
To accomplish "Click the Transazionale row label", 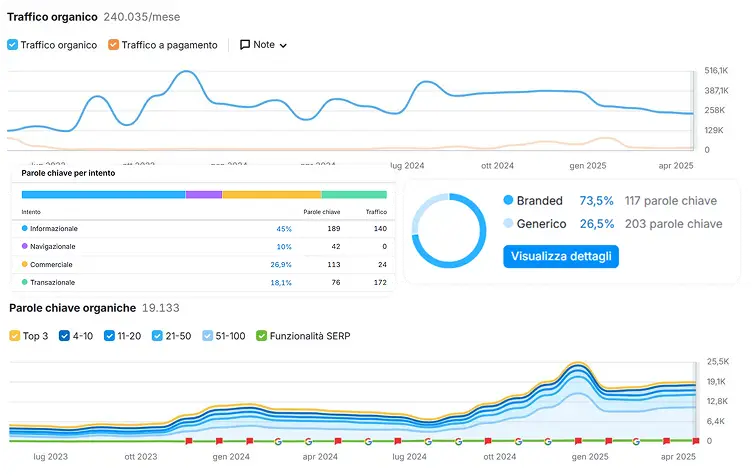I will tap(52, 283).
